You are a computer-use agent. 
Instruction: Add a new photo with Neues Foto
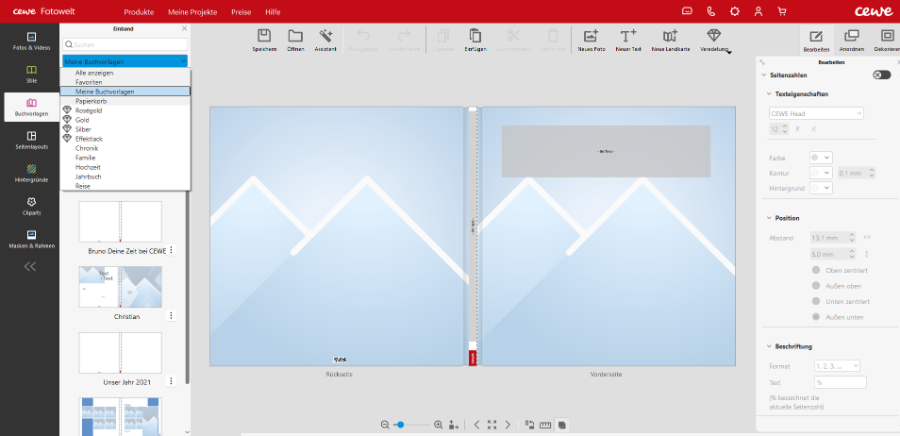[591, 36]
